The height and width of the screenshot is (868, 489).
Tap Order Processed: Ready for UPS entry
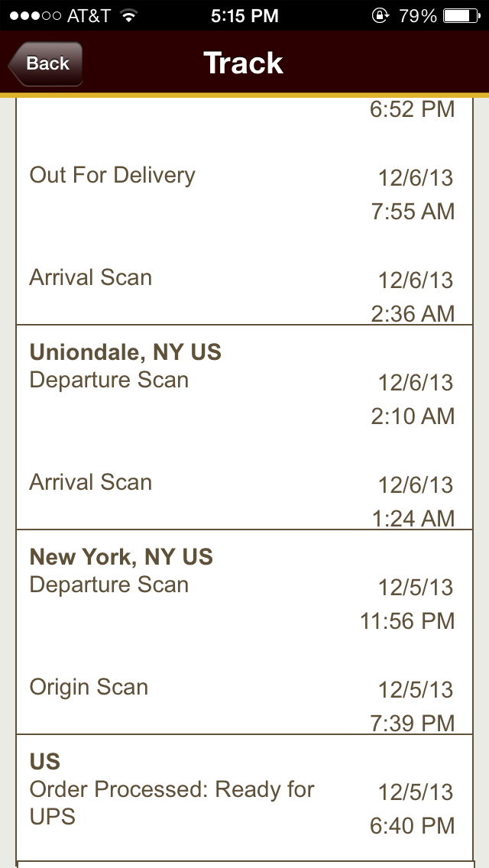tap(172, 802)
